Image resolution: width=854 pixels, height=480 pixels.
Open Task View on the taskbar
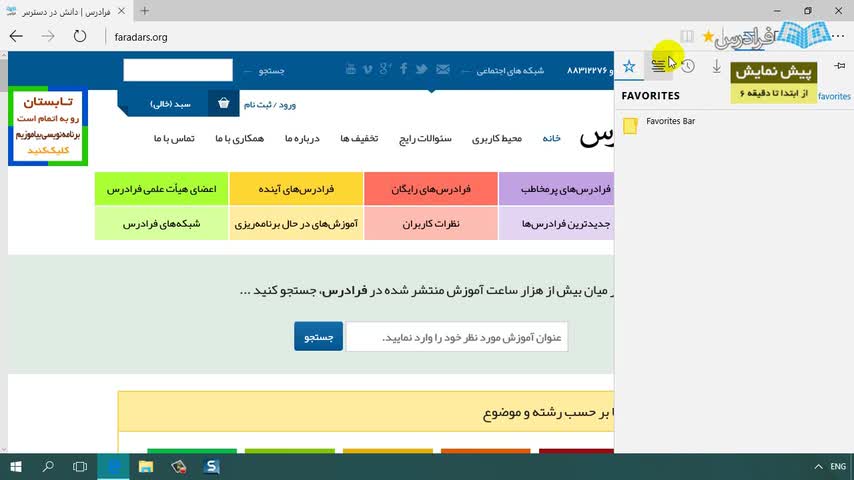point(80,466)
